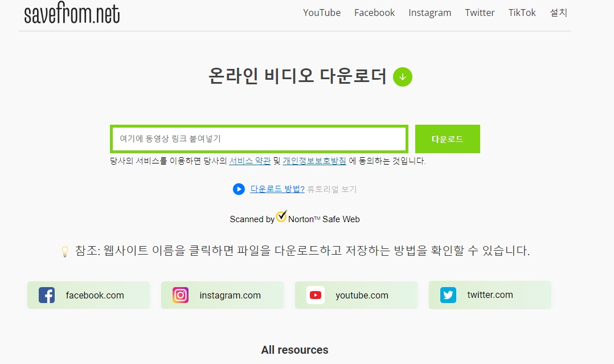Switch to Instagram in the top navigation

(x=429, y=13)
